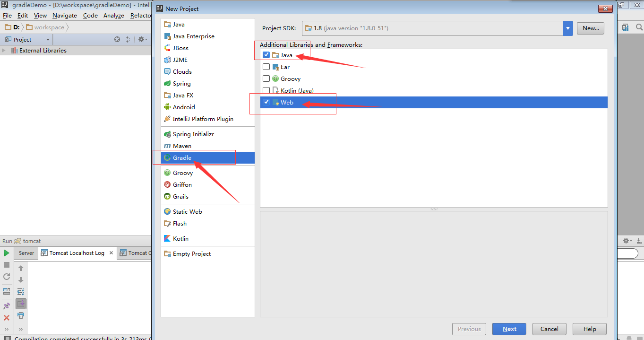The width and height of the screenshot is (644, 340).
Task: Click the Scroll from Source crosshair icon
Action: point(117,40)
